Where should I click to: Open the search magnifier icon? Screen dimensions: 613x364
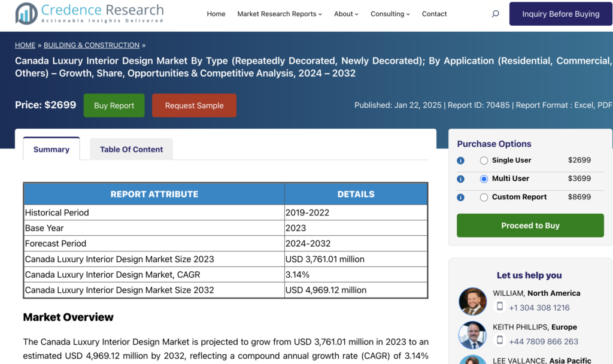(x=495, y=14)
